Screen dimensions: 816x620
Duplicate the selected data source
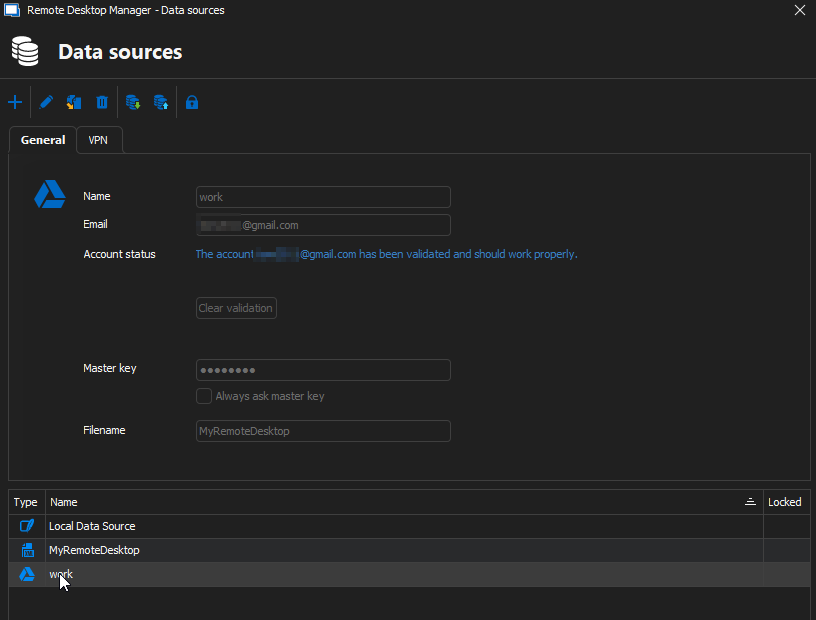coord(74,102)
